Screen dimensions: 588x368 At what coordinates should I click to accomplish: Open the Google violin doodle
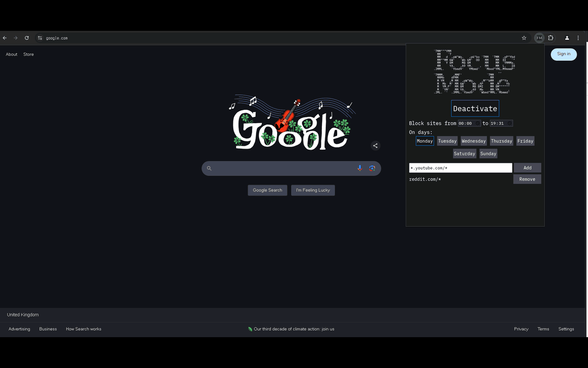click(292, 122)
